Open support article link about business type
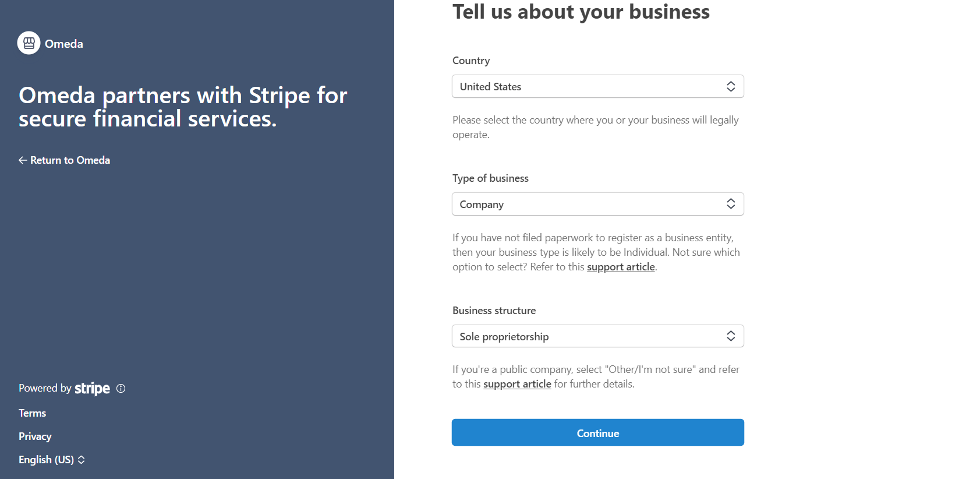The height and width of the screenshot is (479, 980). coord(621,267)
